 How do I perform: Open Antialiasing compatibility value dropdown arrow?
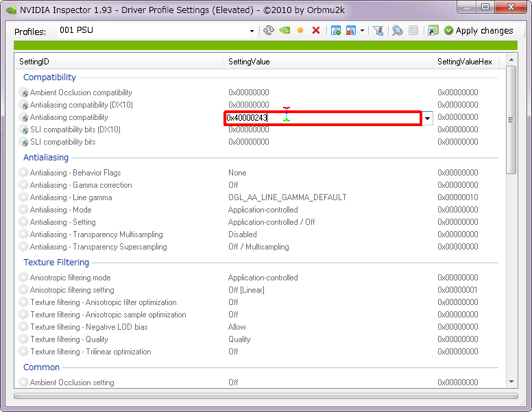tap(428, 118)
